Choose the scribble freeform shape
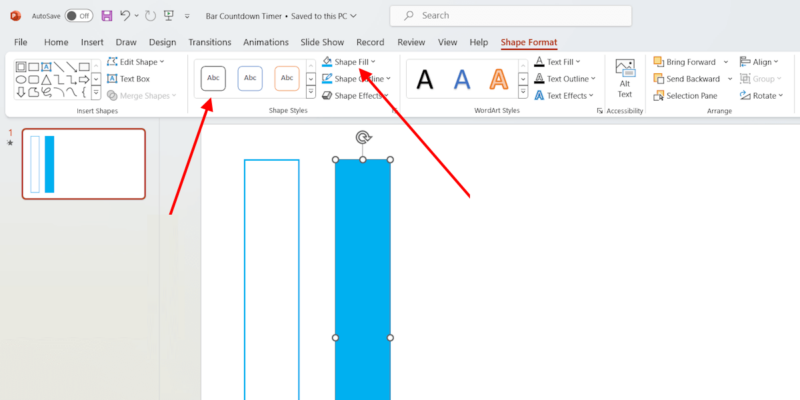 [46, 92]
